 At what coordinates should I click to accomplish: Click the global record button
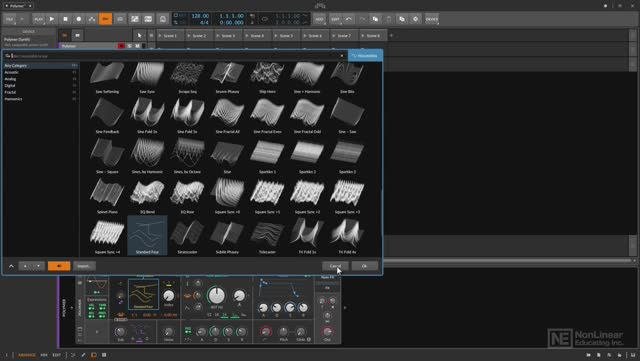(79, 19)
